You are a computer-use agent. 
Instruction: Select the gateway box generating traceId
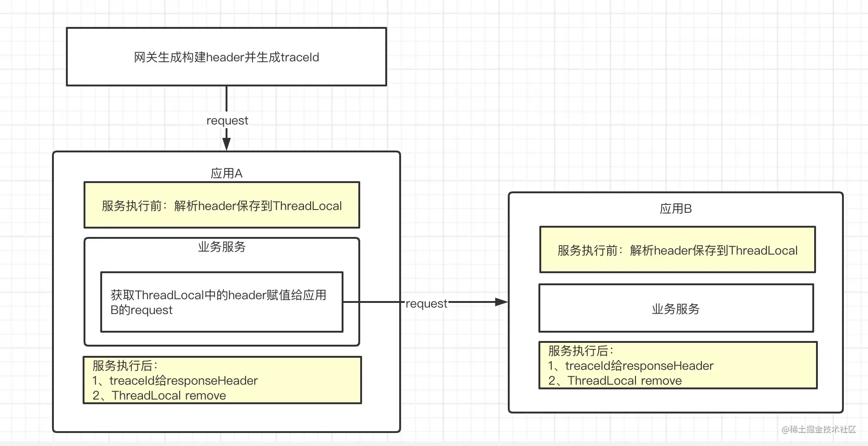[x=227, y=57]
